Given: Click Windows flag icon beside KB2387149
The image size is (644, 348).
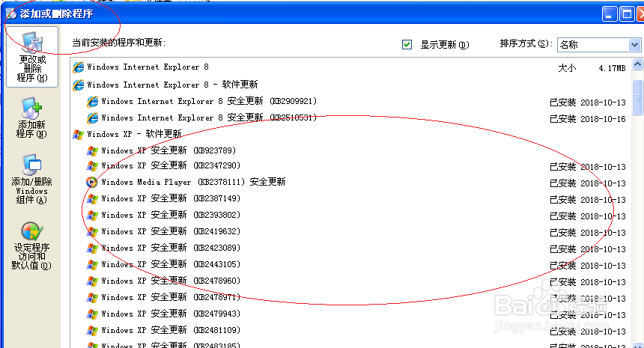Looking at the screenshot, I should (92, 198).
